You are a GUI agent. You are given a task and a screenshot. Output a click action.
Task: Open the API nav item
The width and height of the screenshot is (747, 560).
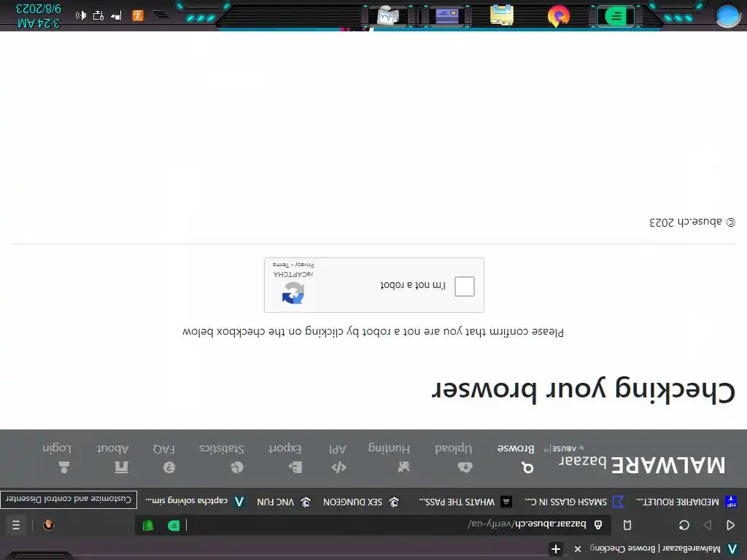pos(337,448)
